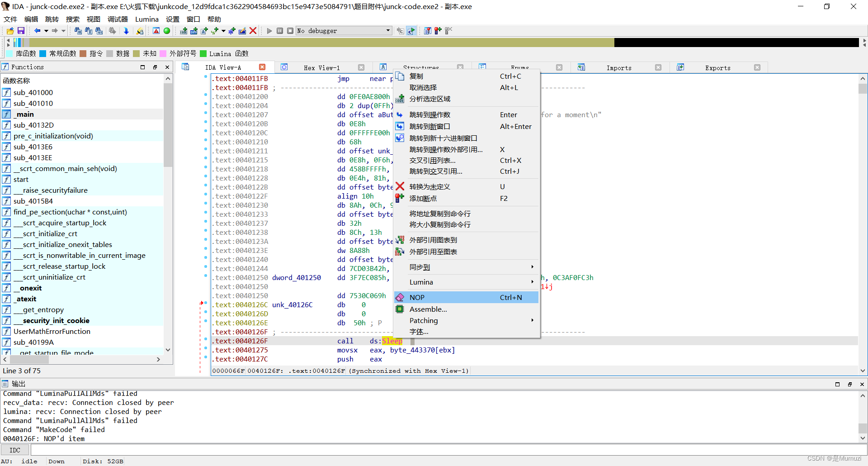Select 字体... in the context menu
This screenshot has height=466, width=868.
tap(466, 332)
